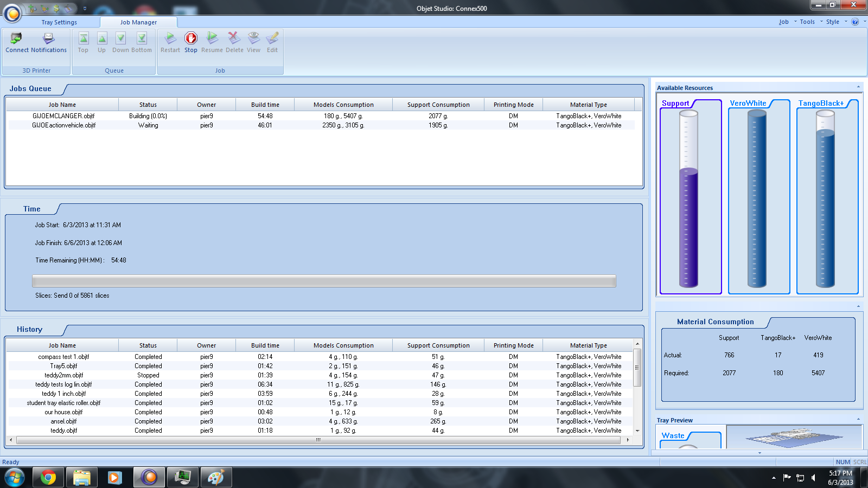Click the Edit job icon

(272, 42)
